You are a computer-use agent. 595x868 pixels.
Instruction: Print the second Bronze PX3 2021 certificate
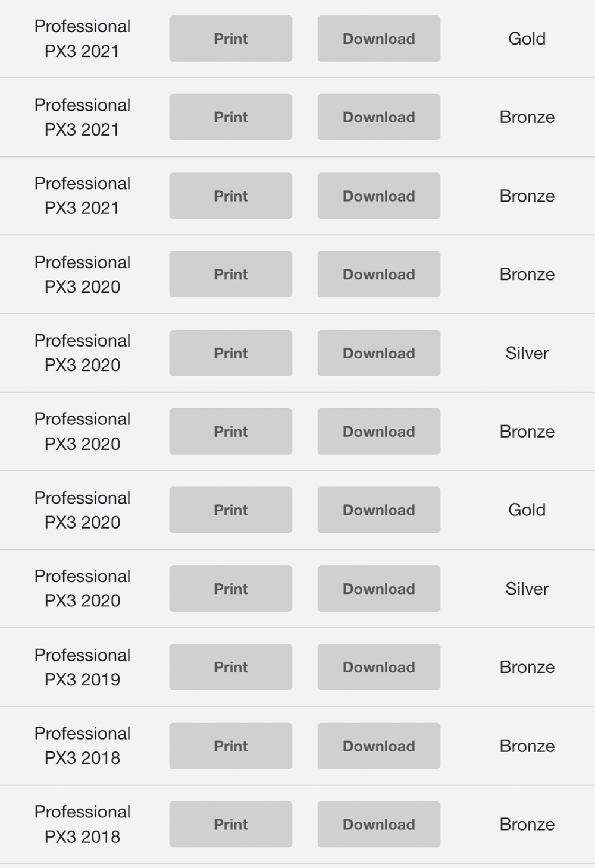230,196
